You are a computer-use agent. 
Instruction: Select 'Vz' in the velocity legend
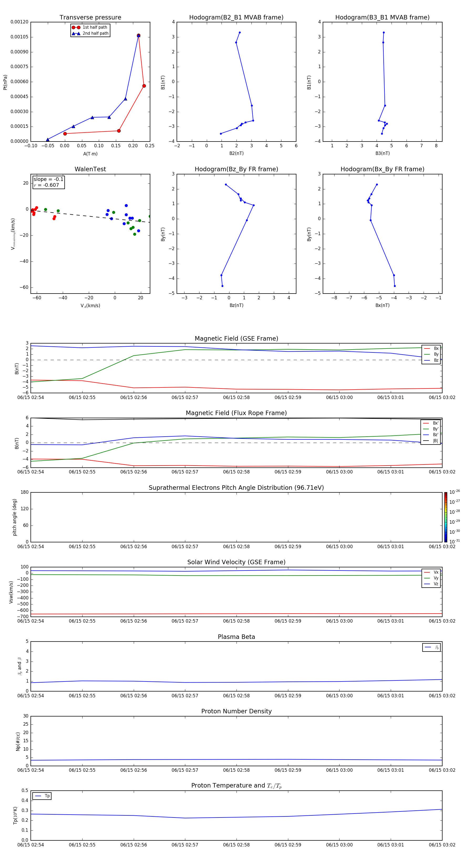431,584
